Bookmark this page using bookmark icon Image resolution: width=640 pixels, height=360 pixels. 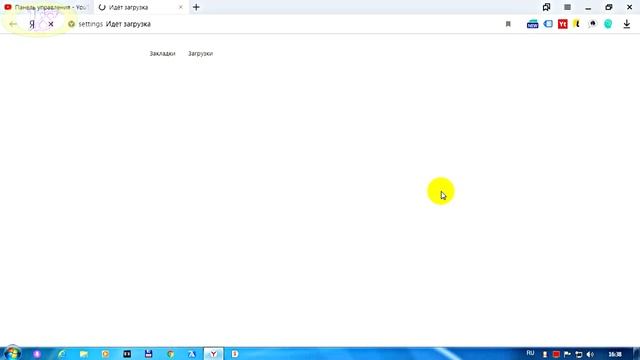pos(508,24)
